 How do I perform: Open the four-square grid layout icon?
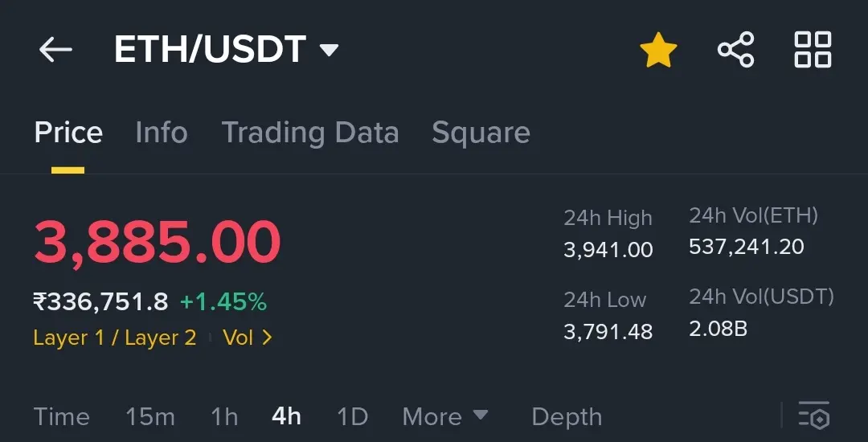pyautogui.click(x=813, y=50)
